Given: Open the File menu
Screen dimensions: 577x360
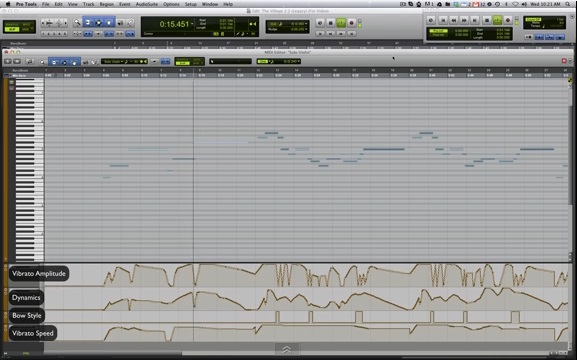Looking at the screenshot, I should [x=45, y=4].
